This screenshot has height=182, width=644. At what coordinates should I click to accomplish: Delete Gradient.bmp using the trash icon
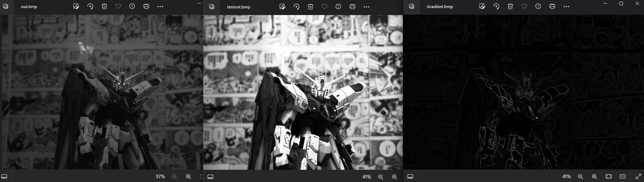click(510, 6)
